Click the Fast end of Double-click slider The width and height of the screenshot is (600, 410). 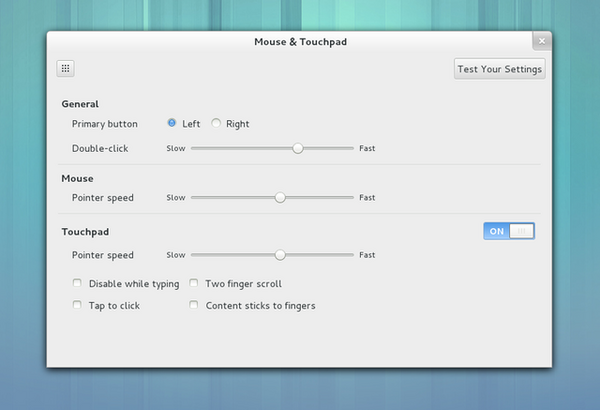(x=351, y=148)
